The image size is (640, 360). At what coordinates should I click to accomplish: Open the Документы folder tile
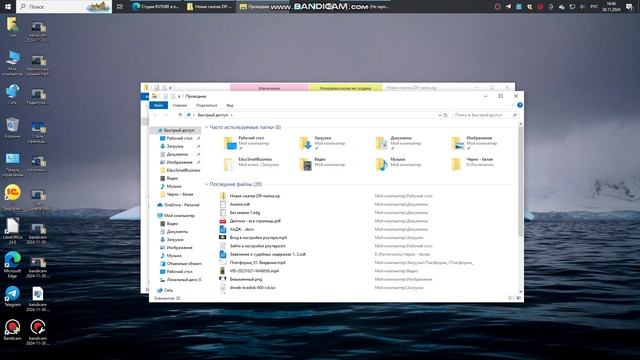[x=398, y=143]
